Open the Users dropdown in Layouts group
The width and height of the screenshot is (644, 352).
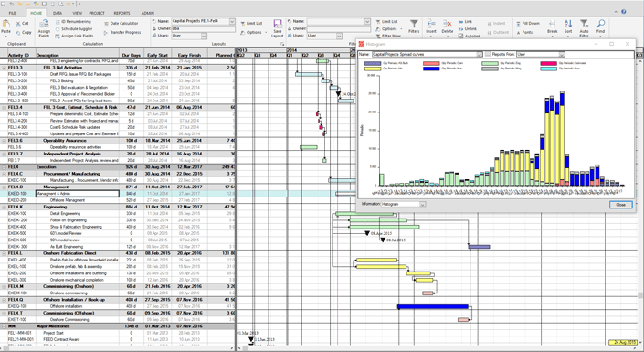(x=204, y=36)
